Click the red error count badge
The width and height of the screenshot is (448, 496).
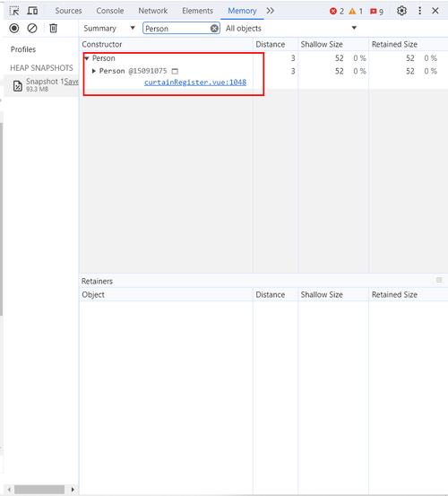[337, 12]
